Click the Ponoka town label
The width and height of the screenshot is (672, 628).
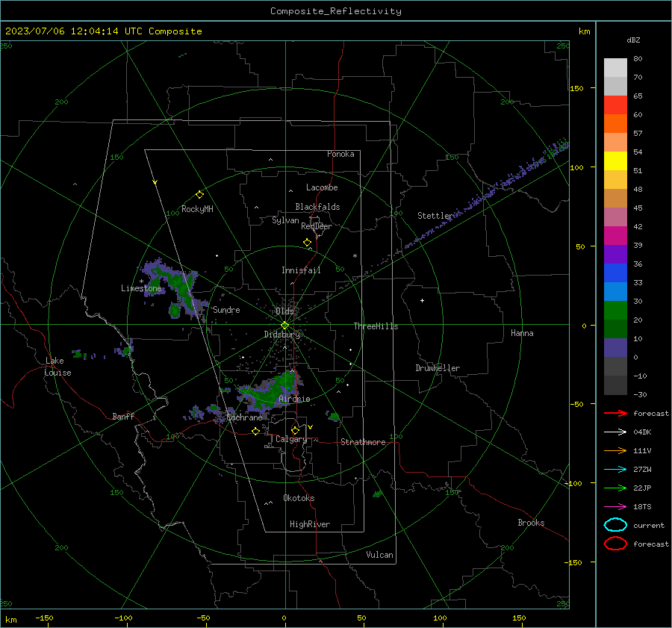tap(340, 154)
